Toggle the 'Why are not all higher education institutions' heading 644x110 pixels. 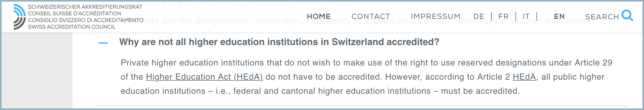(x=279, y=42)
